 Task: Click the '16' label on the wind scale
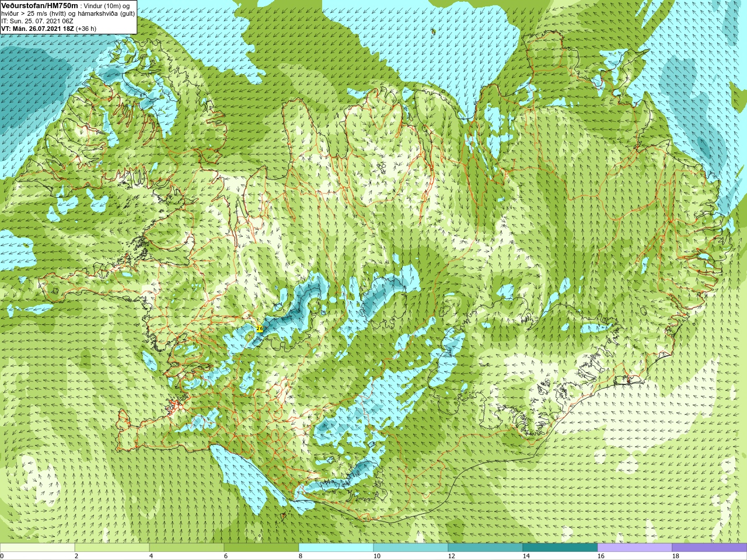point(601,556)
